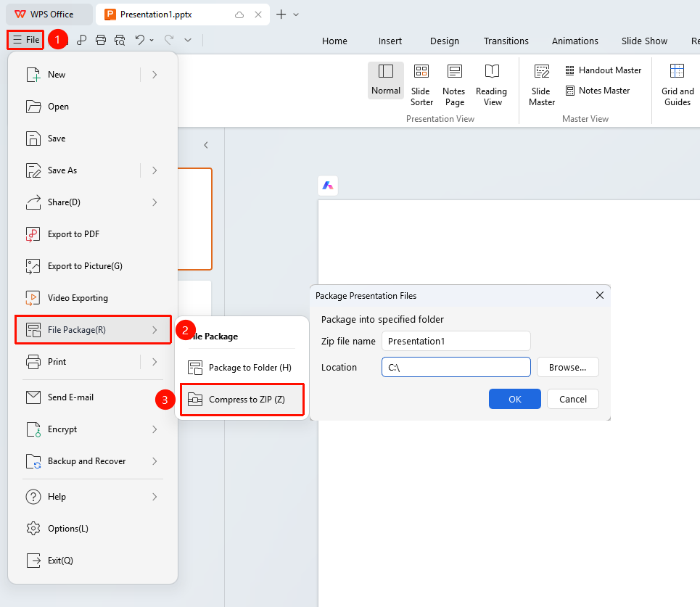Switch to the Transitions tab
The image size is (700, 607).
coord(506,41)
